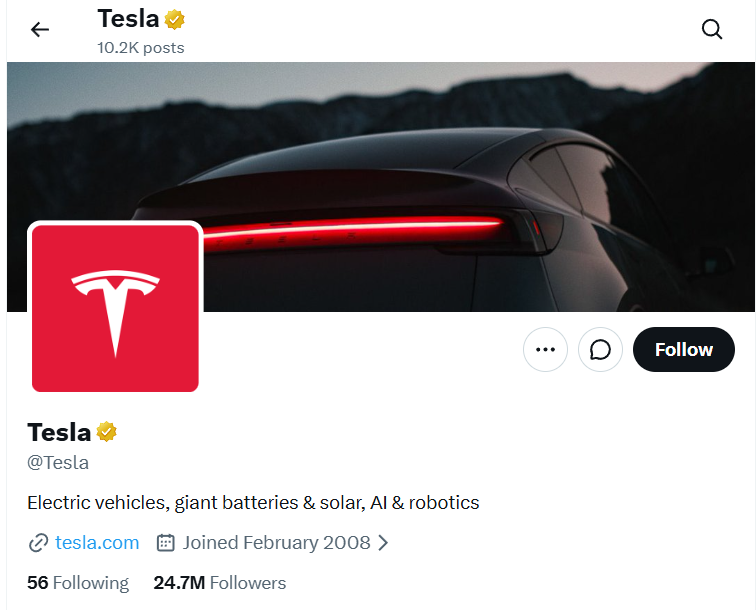Click the Tesla title in the top header
This screenshot has width=756, height=610.
(x=128, y=19)
